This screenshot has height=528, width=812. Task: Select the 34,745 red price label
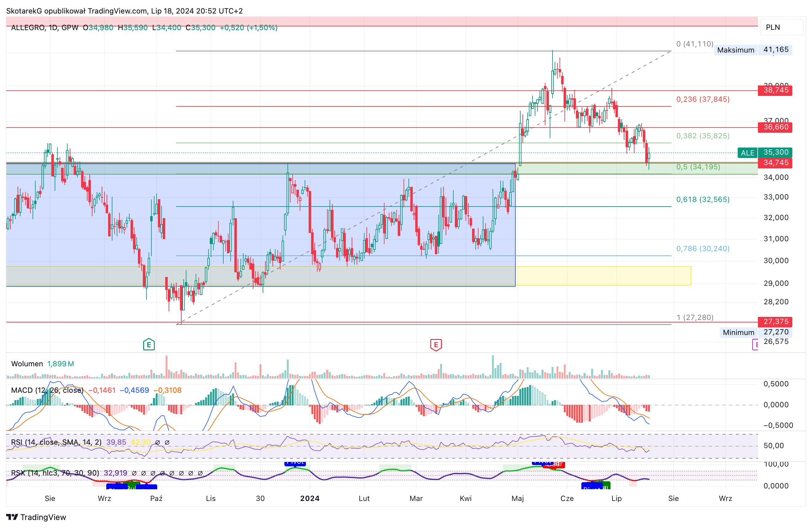point(775,163)
